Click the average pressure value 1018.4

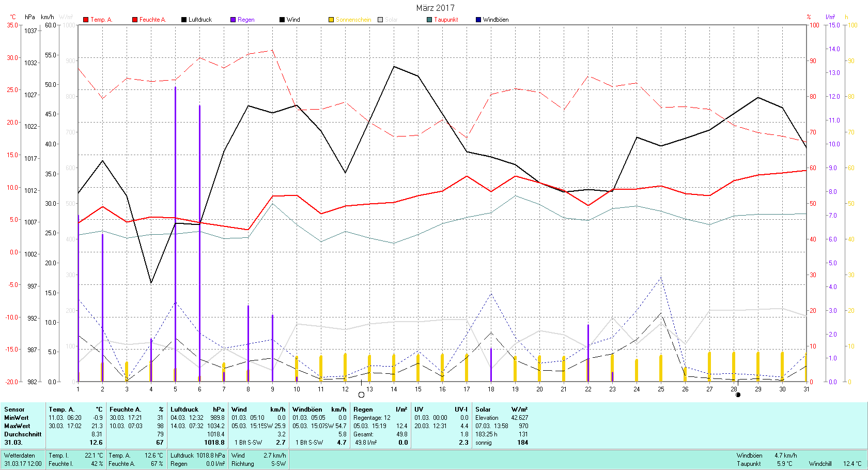tap(216, 434)
